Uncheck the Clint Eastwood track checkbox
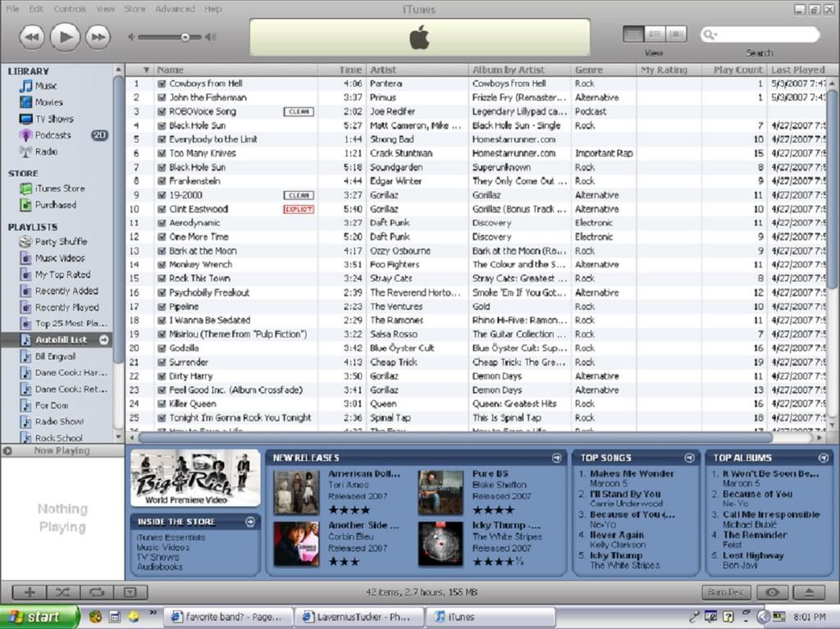Image resolution: width=840 pixels, height=629 pixels. click(x=162, y=209)
